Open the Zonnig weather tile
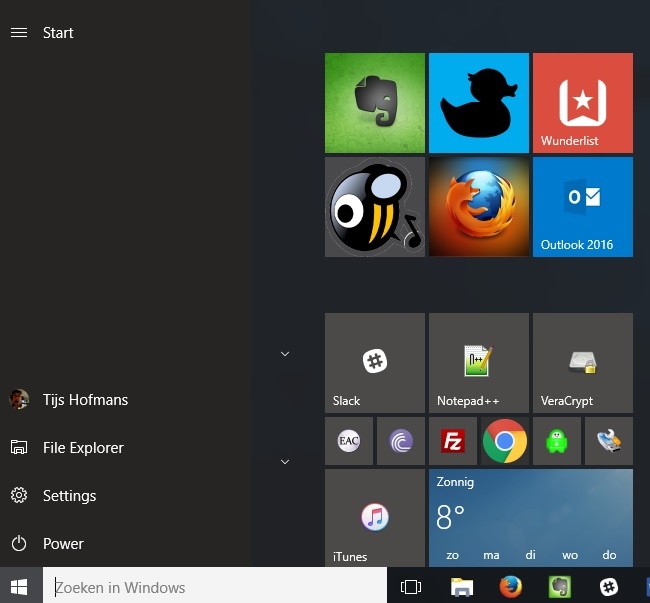The height and width of the screenshot is (603, 650). [x=531, y=518]
